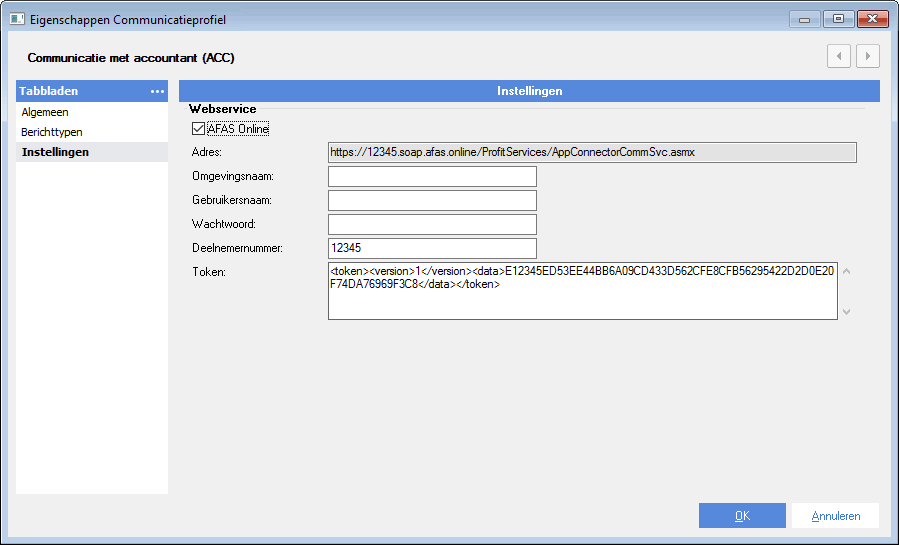899x545 pixels.
Task: Maximize the Eigenschappen Communicatieprofiel window
Action: 838,19
